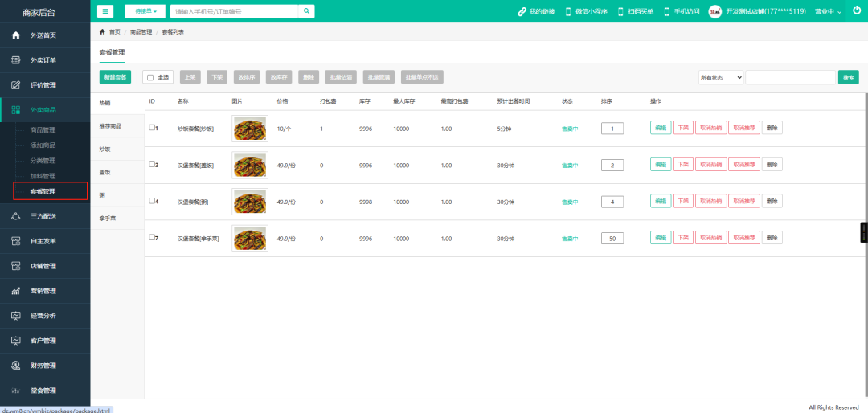Image resolution: width=868 pixels, height=413 pixels.
Task: Click the 外送首页 home icon in sidebar
Action: pos(16,36)
